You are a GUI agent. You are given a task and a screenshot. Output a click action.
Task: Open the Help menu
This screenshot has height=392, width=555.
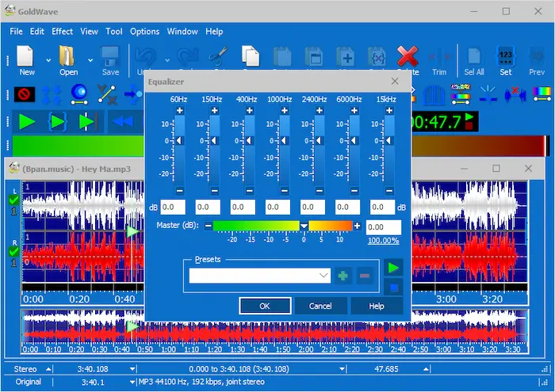(214, 32)
